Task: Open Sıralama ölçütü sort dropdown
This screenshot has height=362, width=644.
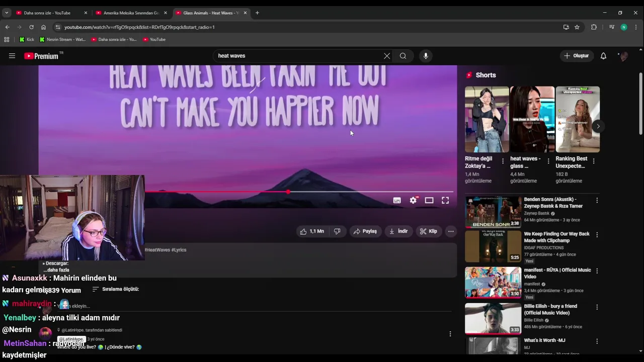Action: (x=116, y=289)
